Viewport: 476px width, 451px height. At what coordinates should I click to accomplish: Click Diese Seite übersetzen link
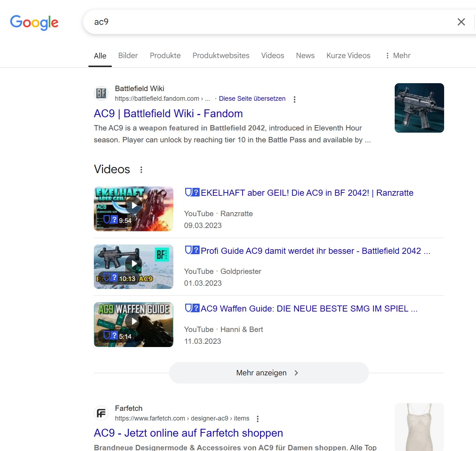pos(252,99)
